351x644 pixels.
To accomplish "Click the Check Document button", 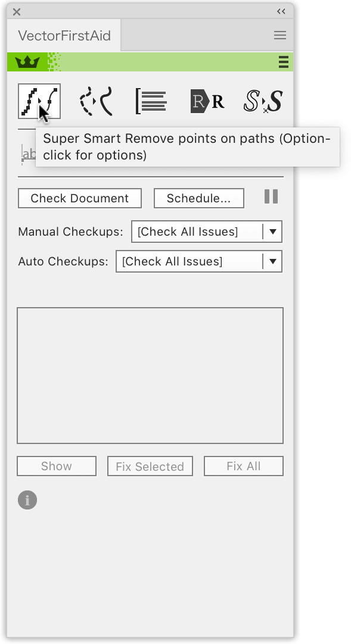I will pyautogui.click(x=80, y=198).
